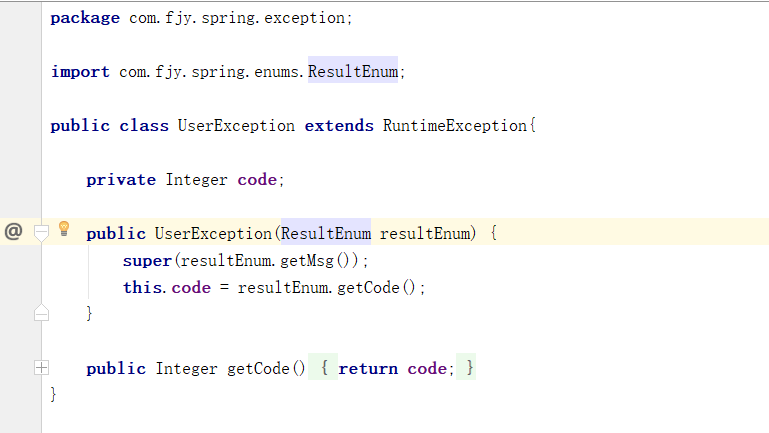769x433 pixels.
Task: Click private keyword of code field
Action: [x=121, y=180]
